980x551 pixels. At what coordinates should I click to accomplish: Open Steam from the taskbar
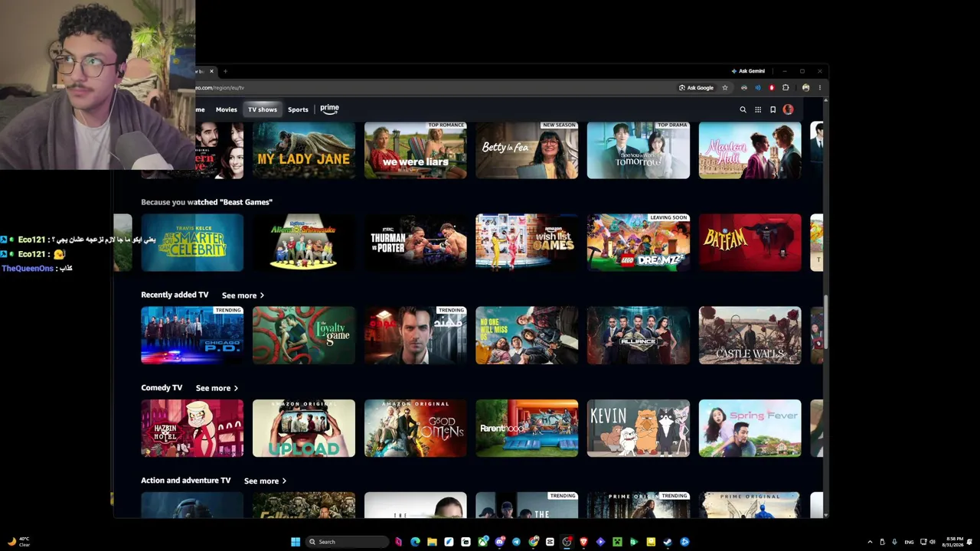coord(668,542)
